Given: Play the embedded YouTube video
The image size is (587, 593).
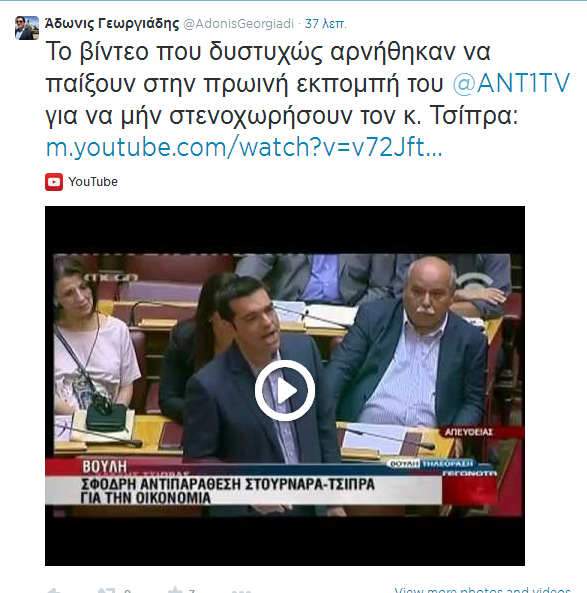Looking at the screenshot, I should point(285,390).
